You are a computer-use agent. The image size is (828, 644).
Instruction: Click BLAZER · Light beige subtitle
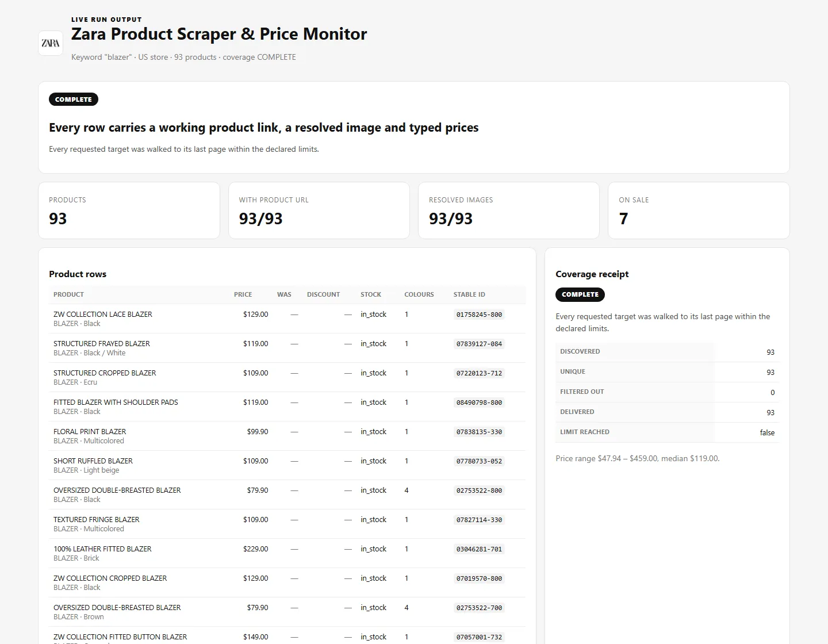tap(86, 470)
